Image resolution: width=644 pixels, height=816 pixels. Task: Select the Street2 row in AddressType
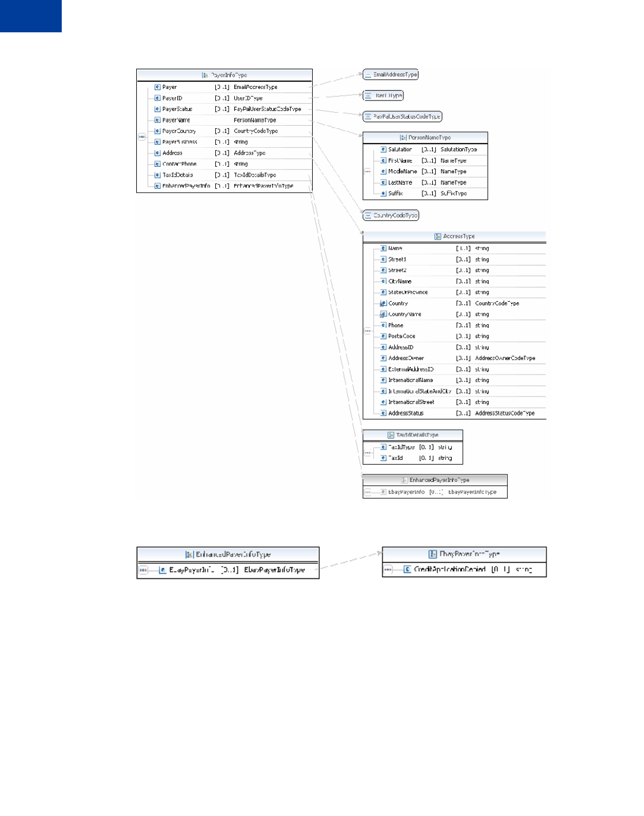[459, 270]
